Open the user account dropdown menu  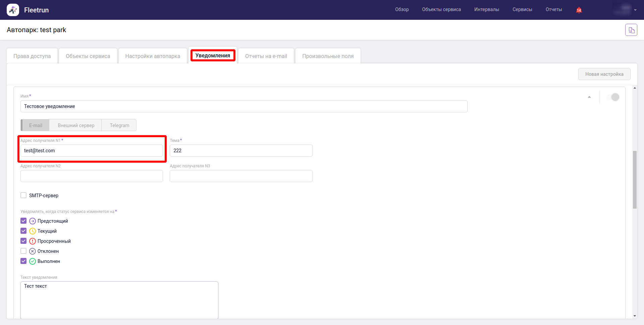[625, 10]
